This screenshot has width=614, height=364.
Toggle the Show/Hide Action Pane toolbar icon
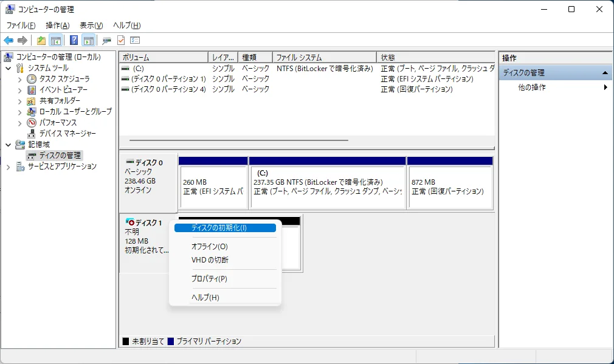88,41
